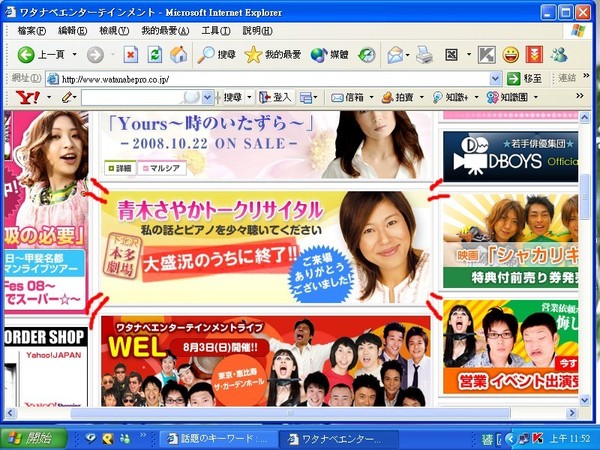Image resolution: width=600 pixels, height=450 pixels.
Task: Open the Media (媒體) toolbar button
Action: tap(329, 55)
